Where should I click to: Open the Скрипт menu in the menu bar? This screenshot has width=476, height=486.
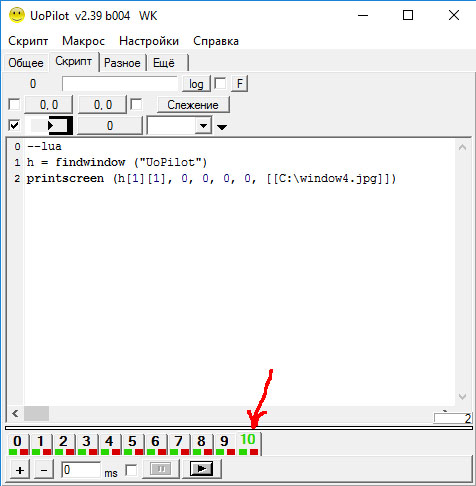point(28,41)
